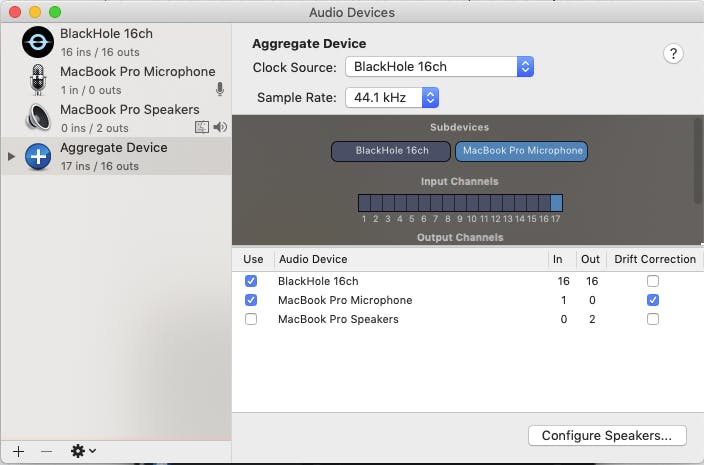The height and width of the screenshot is (465, 704).
Task: Click the Subdevices heading
Action: point(459,127)
